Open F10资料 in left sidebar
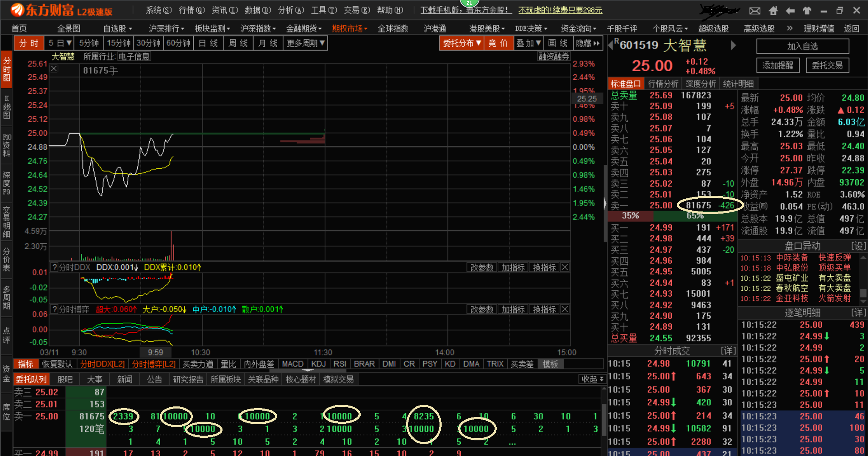 coord(7,145)
